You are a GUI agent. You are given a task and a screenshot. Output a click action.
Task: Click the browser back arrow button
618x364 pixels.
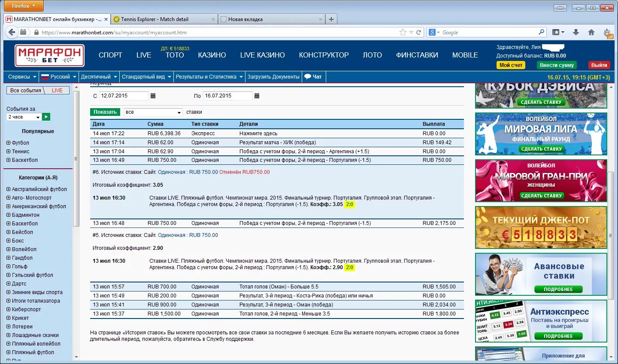[x=12, y=32]
